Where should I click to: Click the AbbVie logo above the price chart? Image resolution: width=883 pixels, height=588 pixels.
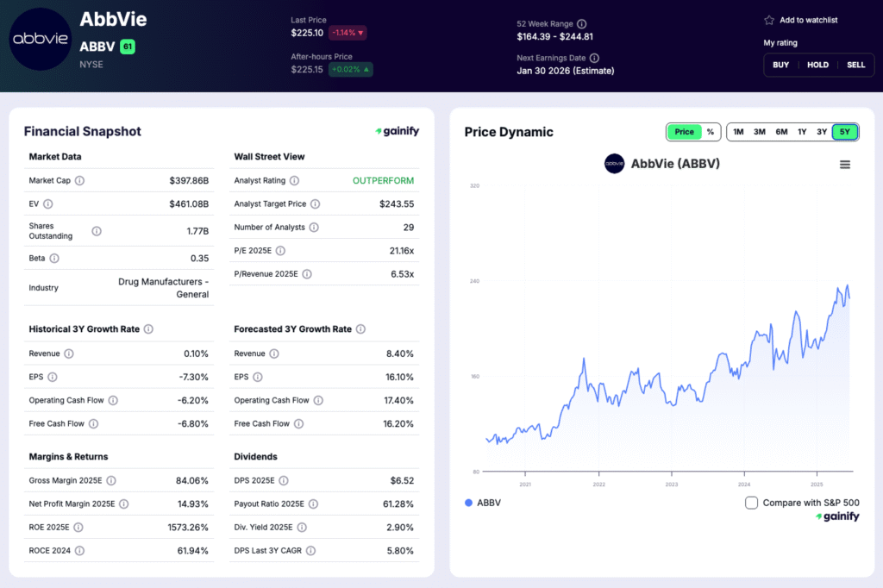[x=614, y=163]
